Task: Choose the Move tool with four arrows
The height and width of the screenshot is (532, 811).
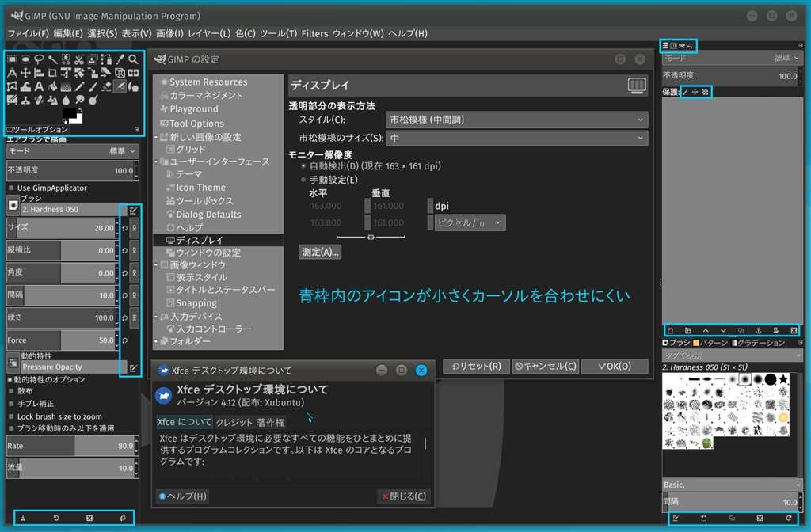Action: [25, 73]
